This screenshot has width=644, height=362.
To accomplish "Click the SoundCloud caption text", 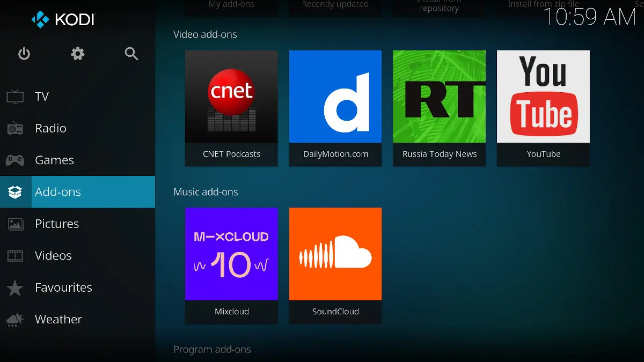I will (x=335, y=312).
